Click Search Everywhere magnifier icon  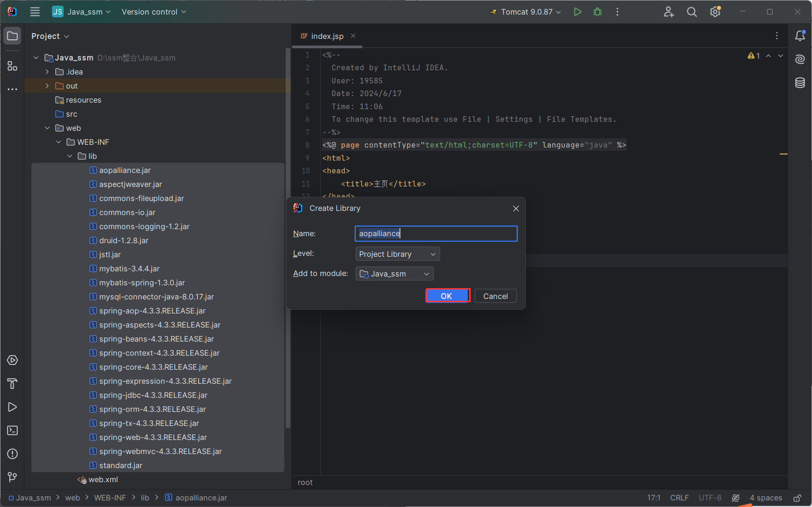pos(692,12)
